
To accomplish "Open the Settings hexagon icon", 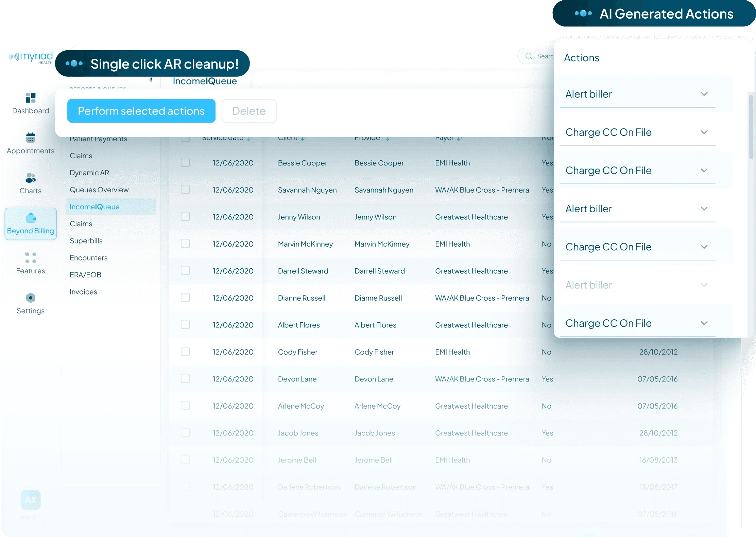I will pos(31,298).
